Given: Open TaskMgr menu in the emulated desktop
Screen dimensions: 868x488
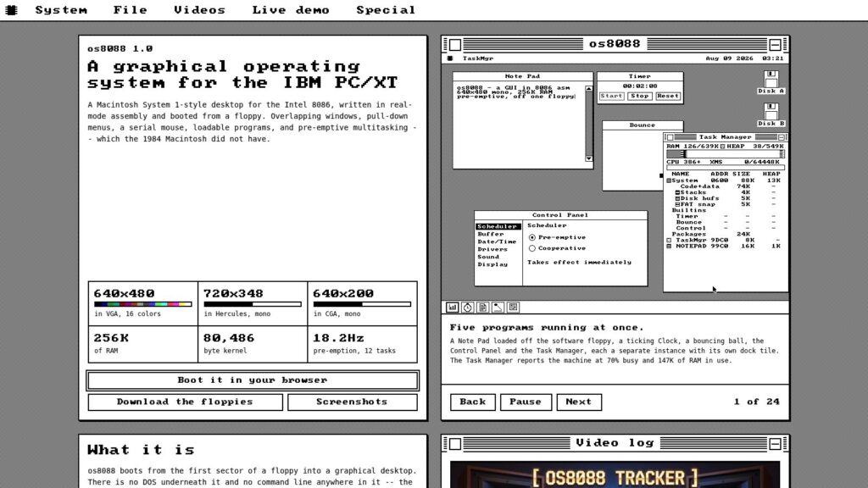Looking at the screenshot, I should click(x=478, y=58).
